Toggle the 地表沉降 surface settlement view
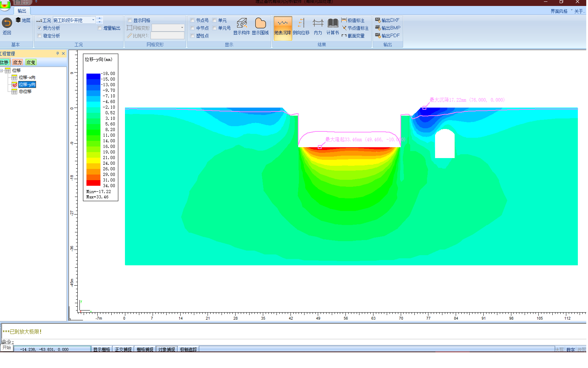This screenshot has width=588, height=368. pos(282,27)
